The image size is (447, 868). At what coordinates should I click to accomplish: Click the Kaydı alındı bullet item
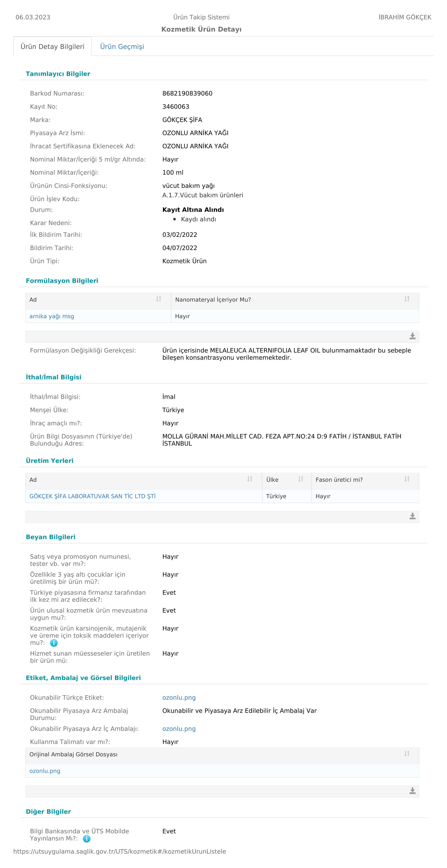[x=199, y=219]
